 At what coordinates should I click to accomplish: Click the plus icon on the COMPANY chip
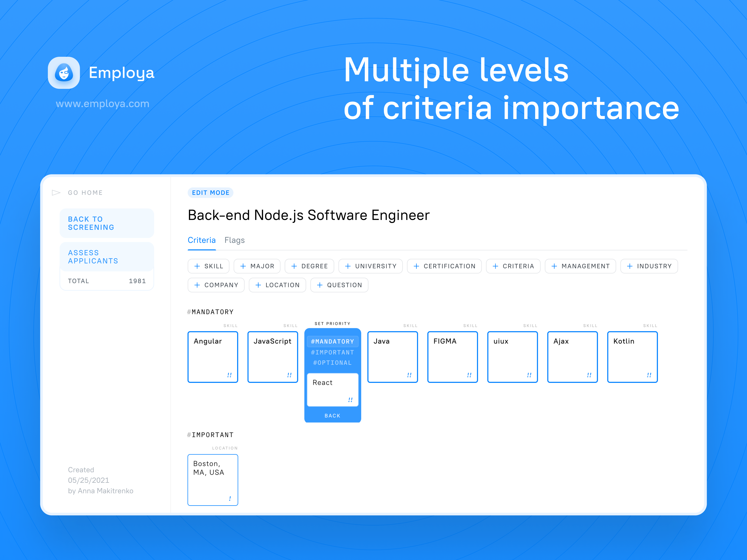click(x=197, y=285)
